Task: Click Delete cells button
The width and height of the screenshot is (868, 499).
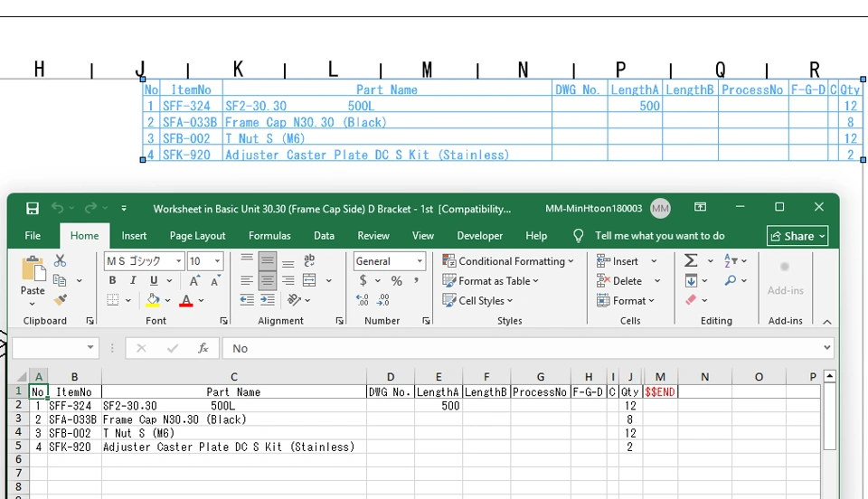Action: point(619,281)
